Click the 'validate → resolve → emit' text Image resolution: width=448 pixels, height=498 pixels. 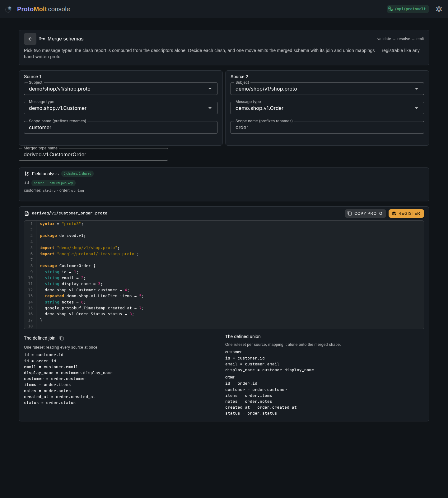401,39
